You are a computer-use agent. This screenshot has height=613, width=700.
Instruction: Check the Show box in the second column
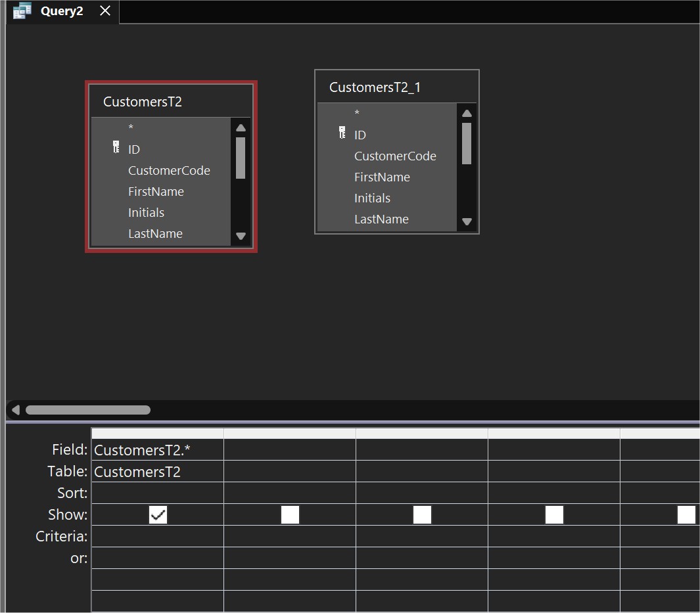(x=290, y=515)
